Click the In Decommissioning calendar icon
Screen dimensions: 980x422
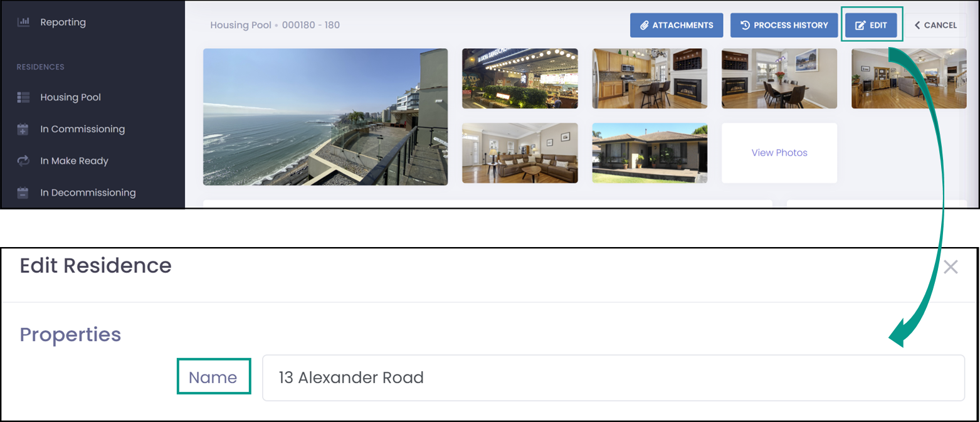click(x=23, y=193)
